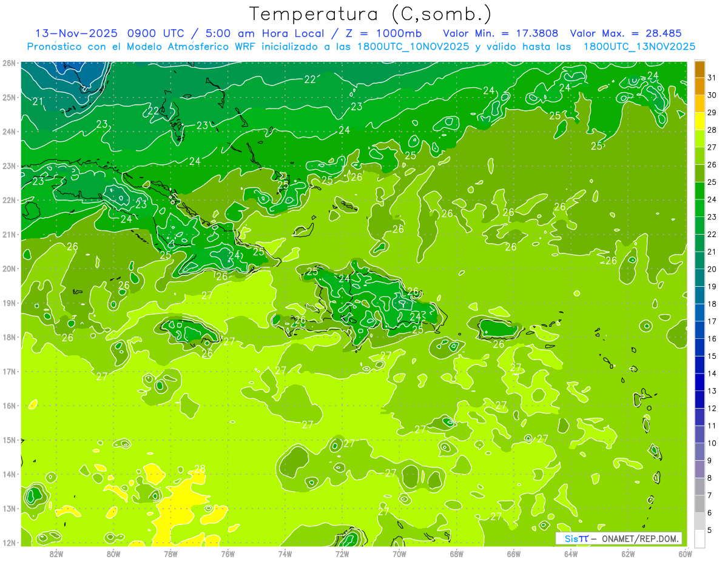Select the "Valor Min. = 17.3808" value
The height and width of the screenshot is (562, 728).
(500, 33)
